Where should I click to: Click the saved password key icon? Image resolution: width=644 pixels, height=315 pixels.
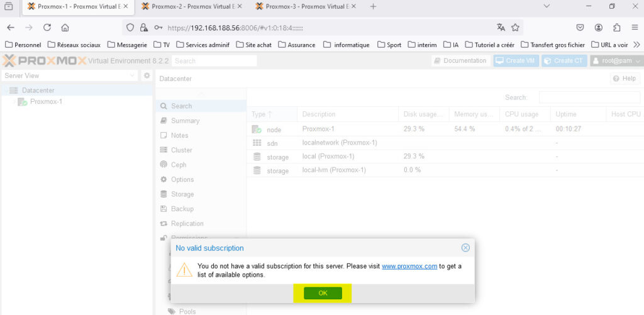click(158, 28)
